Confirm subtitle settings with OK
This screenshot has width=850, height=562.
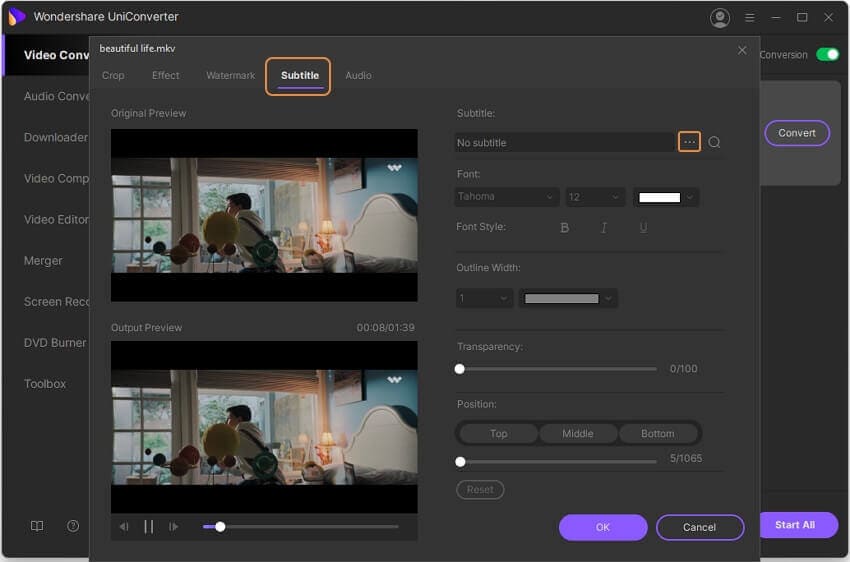pyautogui.click(x=603, y=527)
